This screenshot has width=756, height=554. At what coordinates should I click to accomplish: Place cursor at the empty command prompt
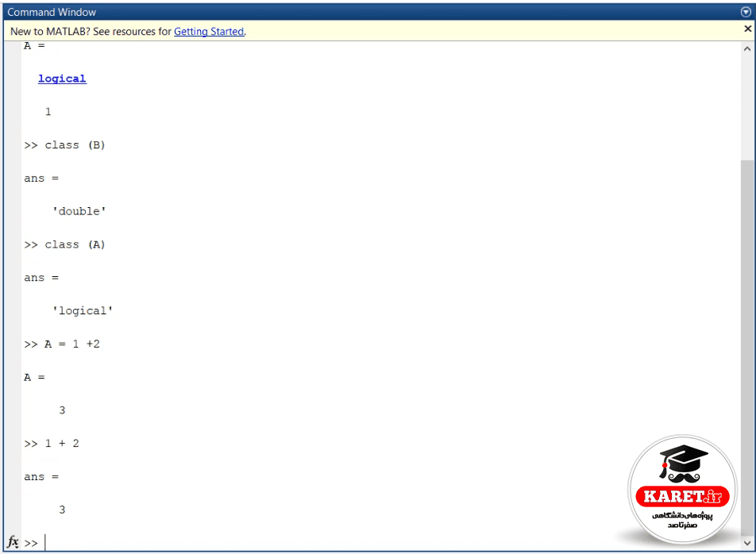[386, 542]
